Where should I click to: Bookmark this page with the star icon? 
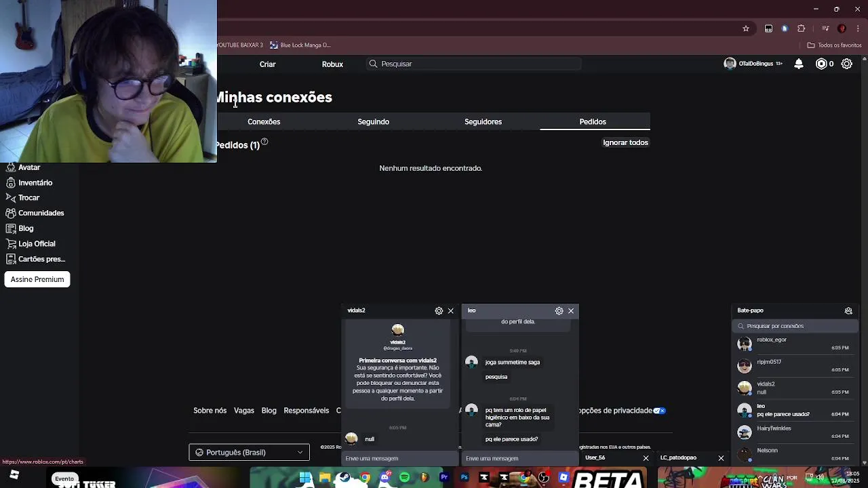click(746, 28)
